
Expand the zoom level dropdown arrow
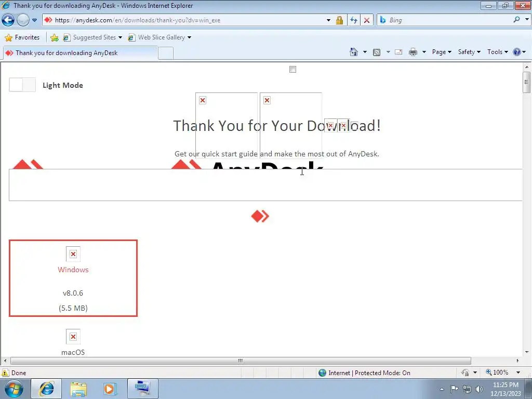click(x=518, y=373)
